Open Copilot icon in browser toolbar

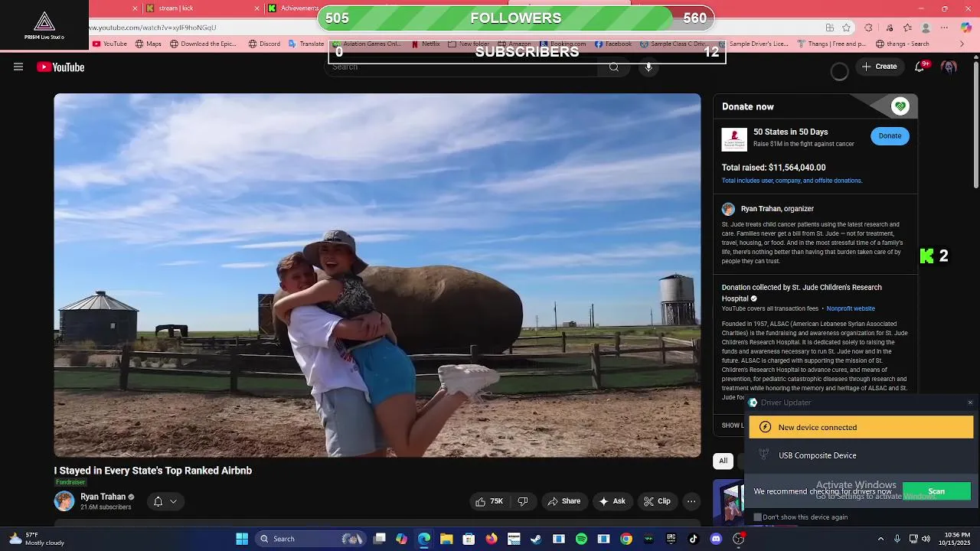(x=965, y=28)
